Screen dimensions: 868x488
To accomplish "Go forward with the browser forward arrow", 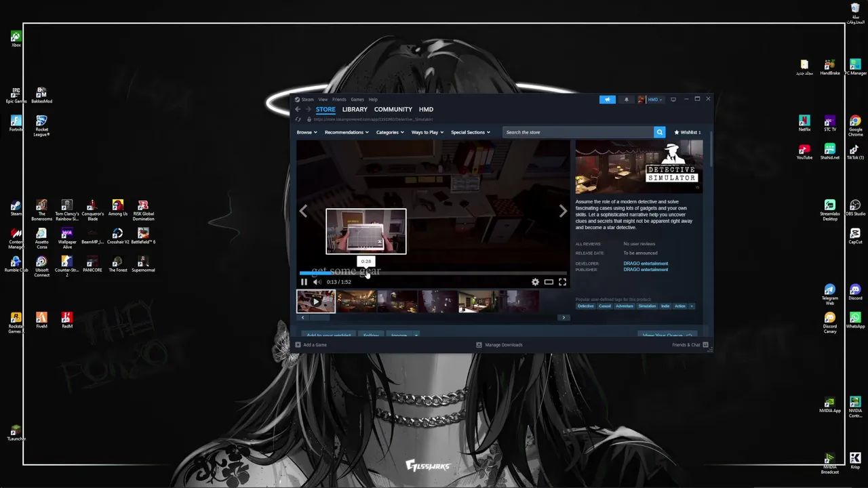I will pyautogui.click(x=308, y=109).
